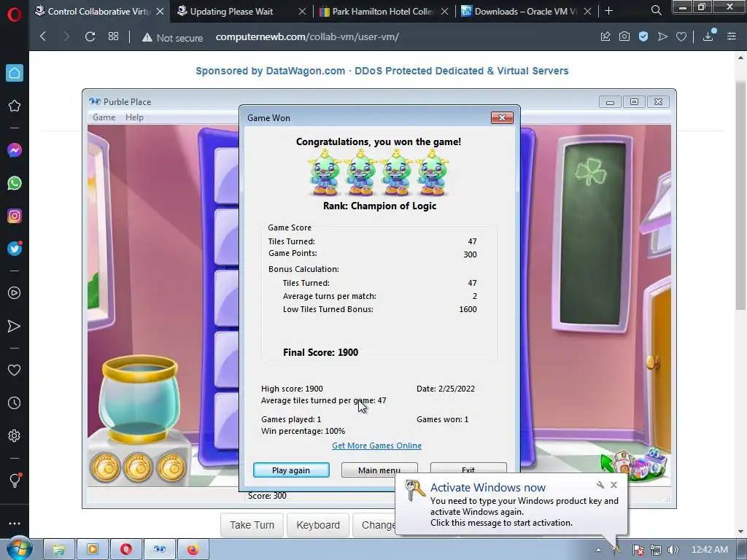Click the edit page icon in the address bar

coord(605,36)
